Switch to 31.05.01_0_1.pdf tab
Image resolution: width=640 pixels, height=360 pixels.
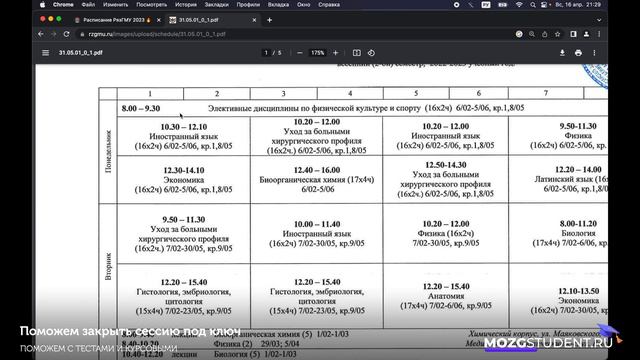pyautogui.click(x=199, y=20)
